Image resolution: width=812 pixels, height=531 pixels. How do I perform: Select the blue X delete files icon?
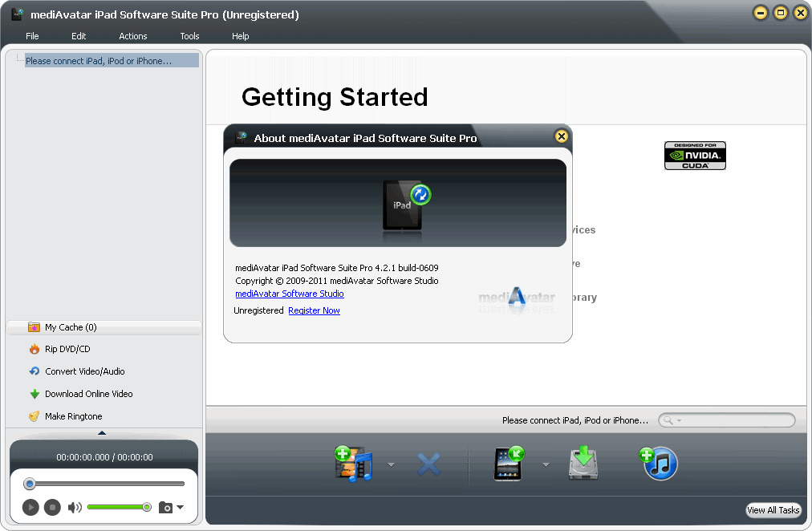(x=429, y=464)
